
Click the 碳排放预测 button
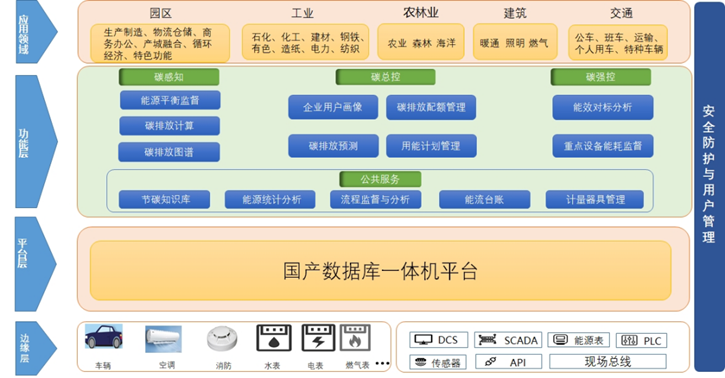pyautogui.click(x=333, y=146)
